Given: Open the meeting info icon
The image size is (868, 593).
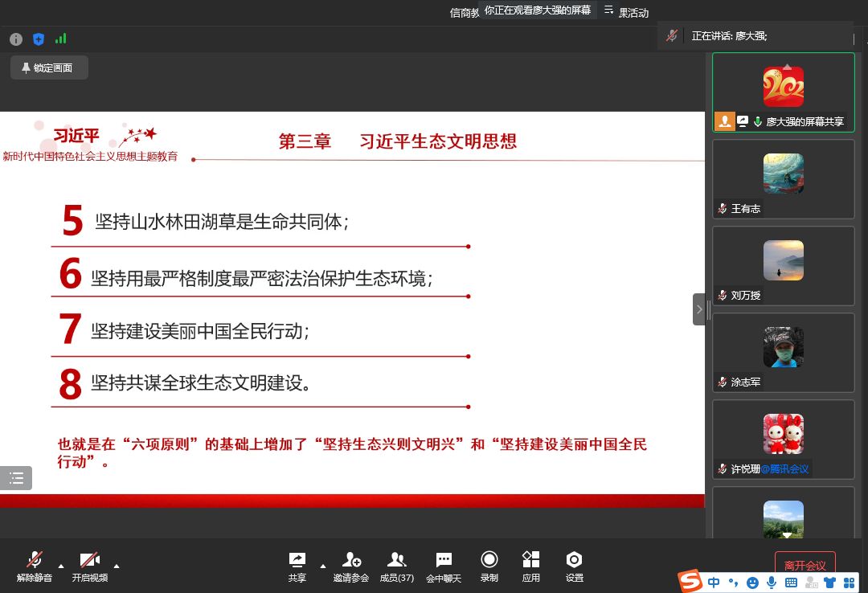Looking at the screenshot, I should coord(16,39).
